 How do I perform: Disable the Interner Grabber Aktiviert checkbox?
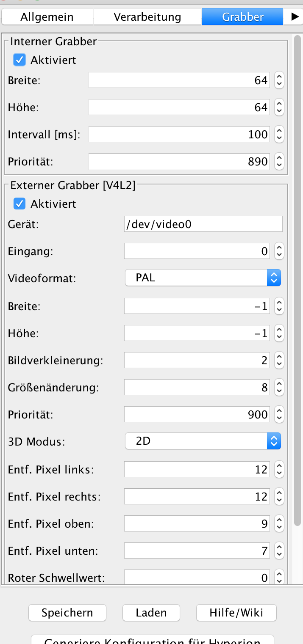[x=19, y=60]
